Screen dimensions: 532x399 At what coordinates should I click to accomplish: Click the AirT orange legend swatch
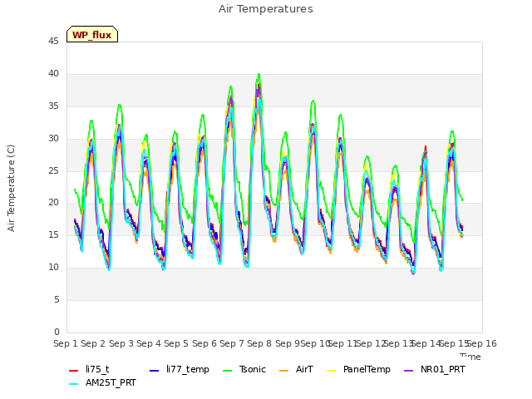coord(284,370)
